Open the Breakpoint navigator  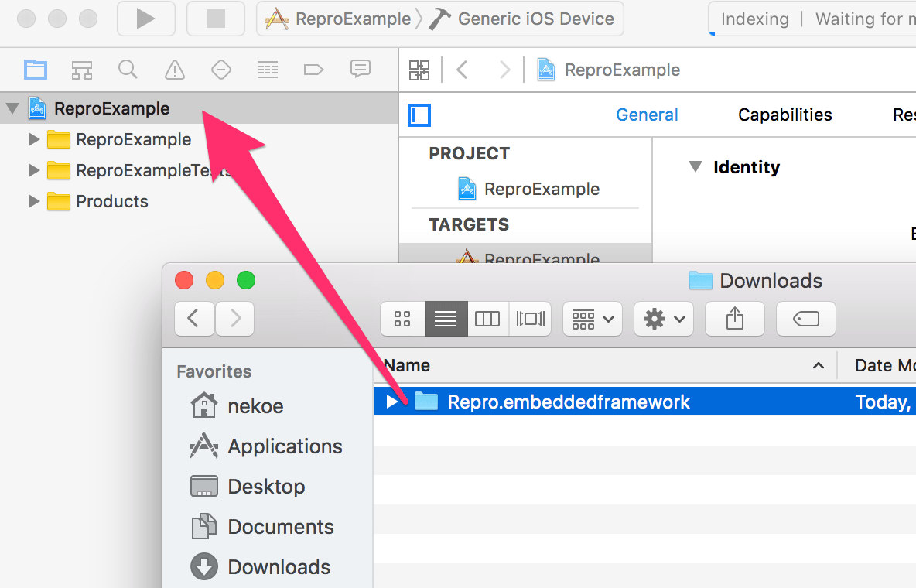[313, 70]
